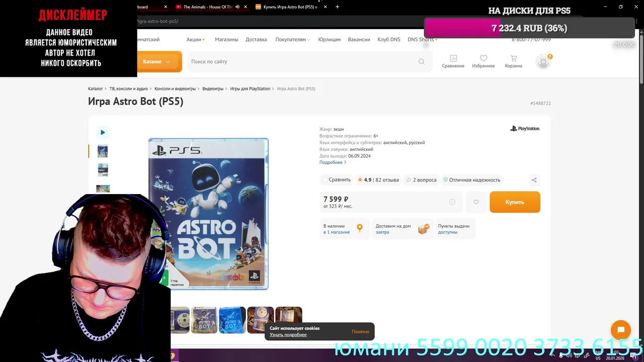Open the Магазины menu item
Viewport: 644px width, 362px height.
226,39
